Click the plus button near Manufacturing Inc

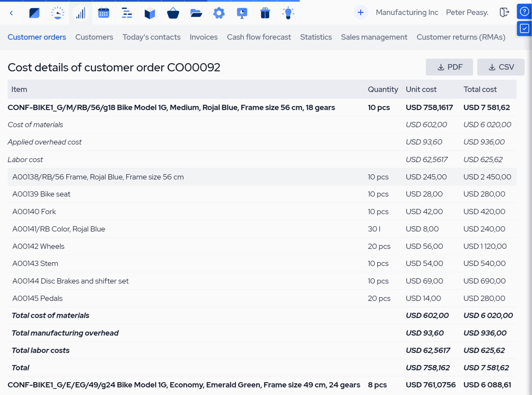click(x=361, y=12)
